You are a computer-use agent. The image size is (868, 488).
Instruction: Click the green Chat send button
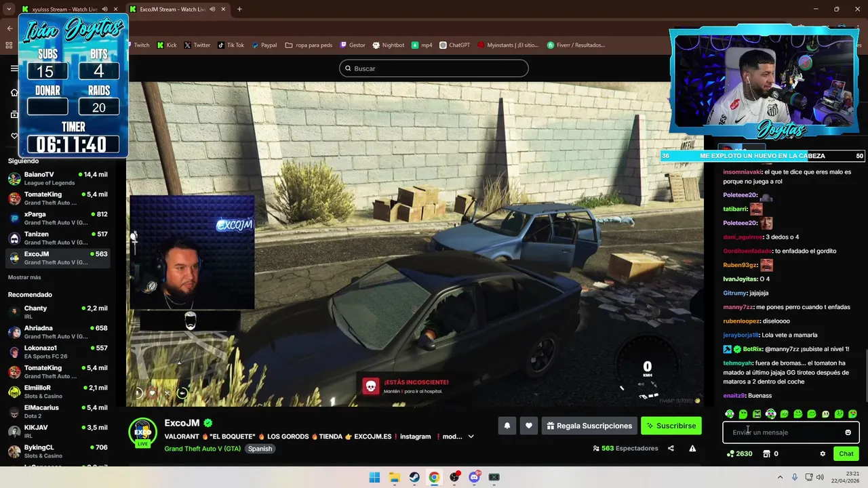(846, 453)
